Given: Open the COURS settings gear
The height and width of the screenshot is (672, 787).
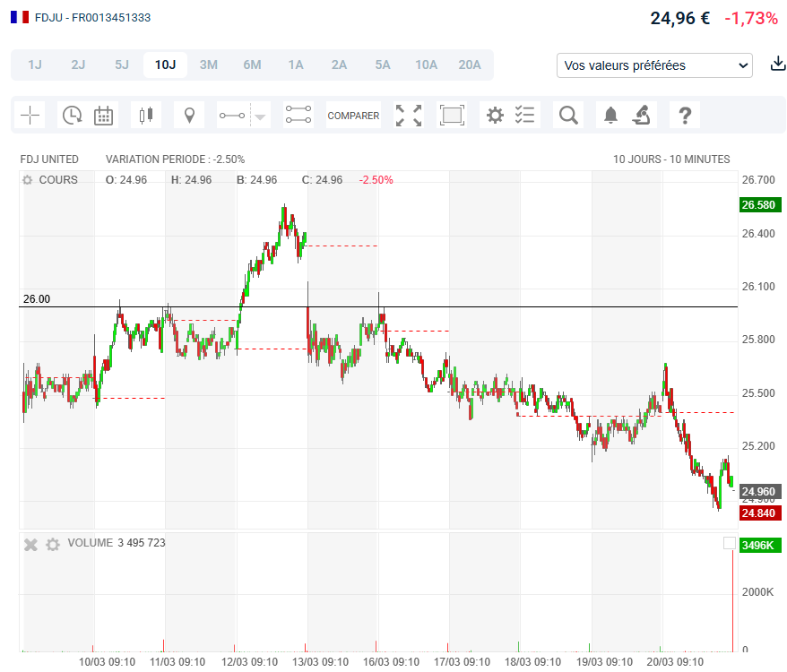Looking at the screenshot, I should (28, 180).
